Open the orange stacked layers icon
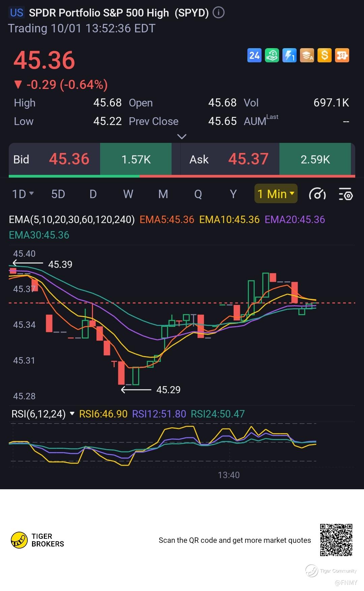 pos(307,55)
